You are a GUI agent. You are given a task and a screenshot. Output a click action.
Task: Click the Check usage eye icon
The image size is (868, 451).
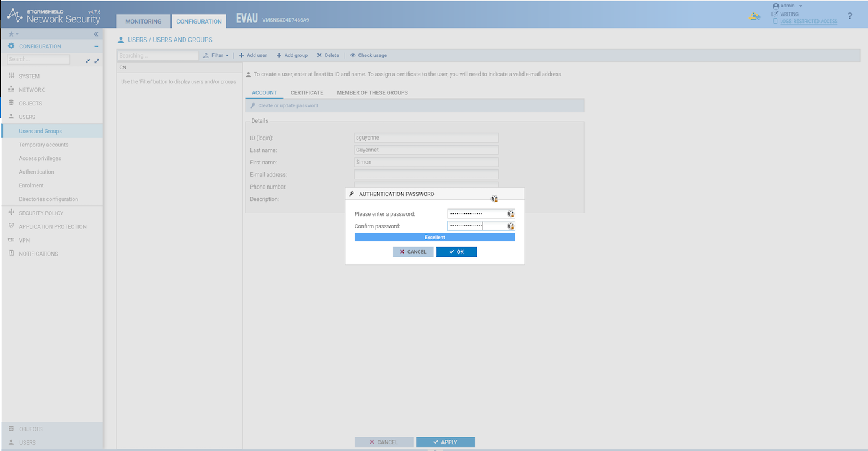[x=353, y=55]
